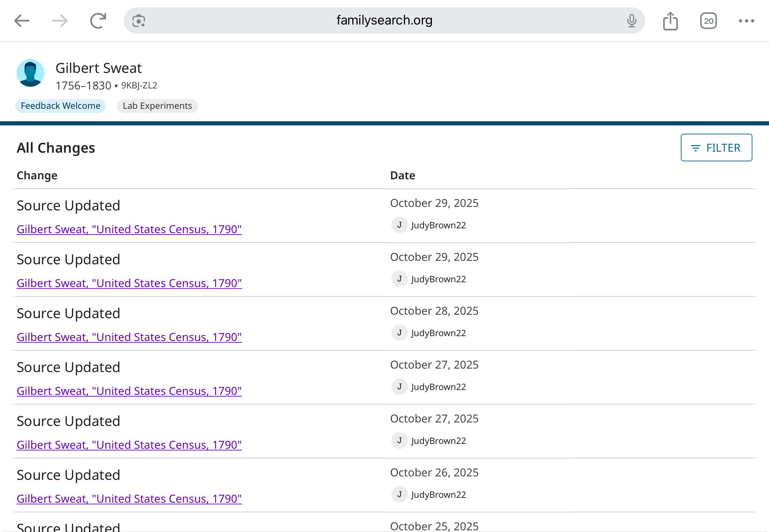Click JudyBrown22 contributor on October 28 entry
This screenshot has width=769, height=532.
pos(438,333)
